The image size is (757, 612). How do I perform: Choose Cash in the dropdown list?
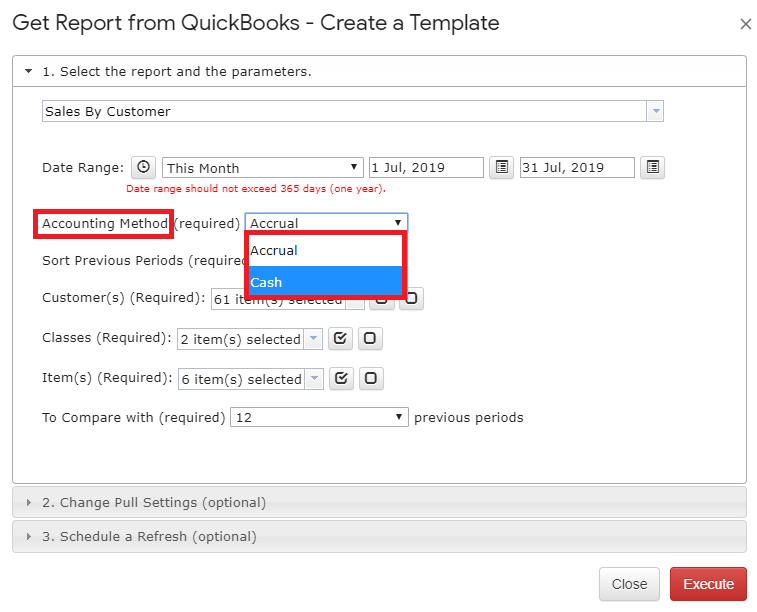point(325,282)
